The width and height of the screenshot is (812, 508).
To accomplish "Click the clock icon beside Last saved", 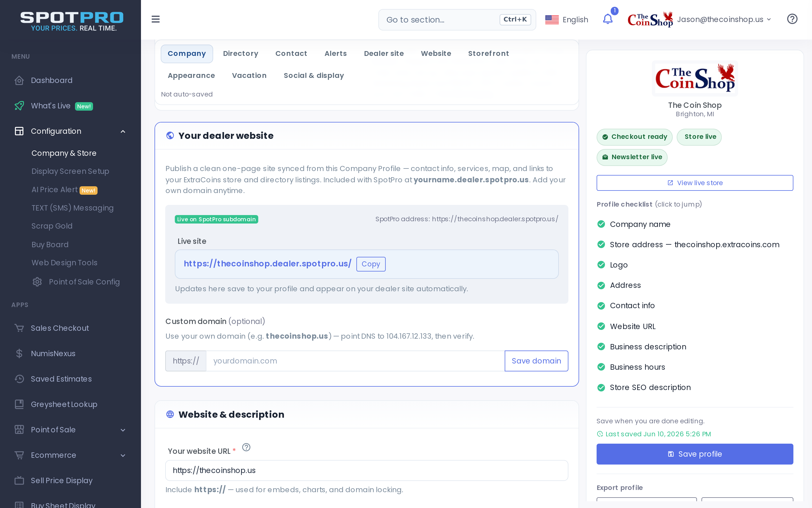I will click(x=600, y=434).
